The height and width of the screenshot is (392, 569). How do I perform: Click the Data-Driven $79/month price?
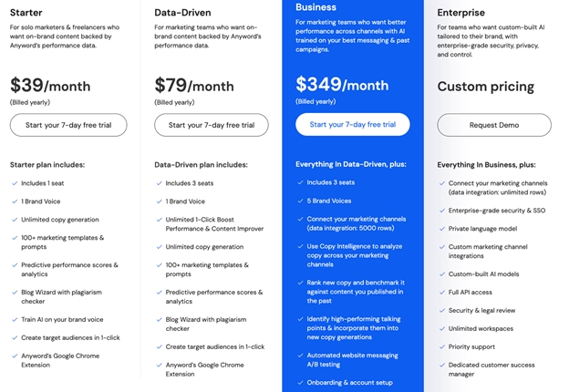[x=194, y=86]
